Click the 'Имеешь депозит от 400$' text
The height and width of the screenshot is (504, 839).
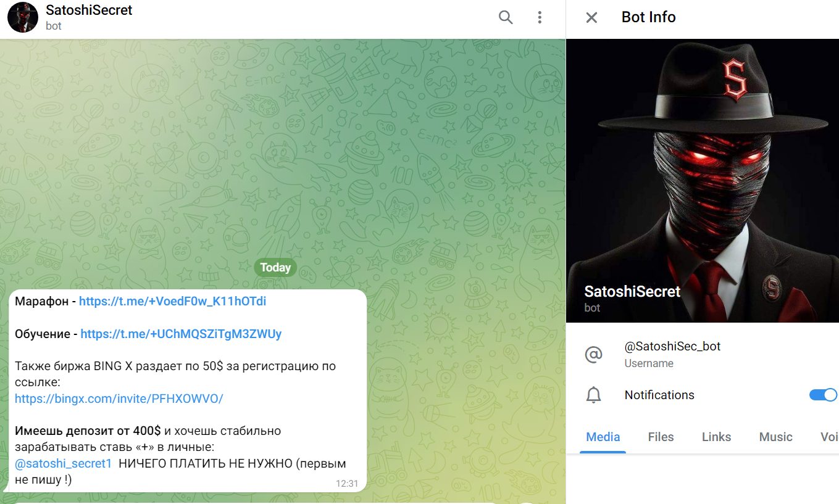88,431
